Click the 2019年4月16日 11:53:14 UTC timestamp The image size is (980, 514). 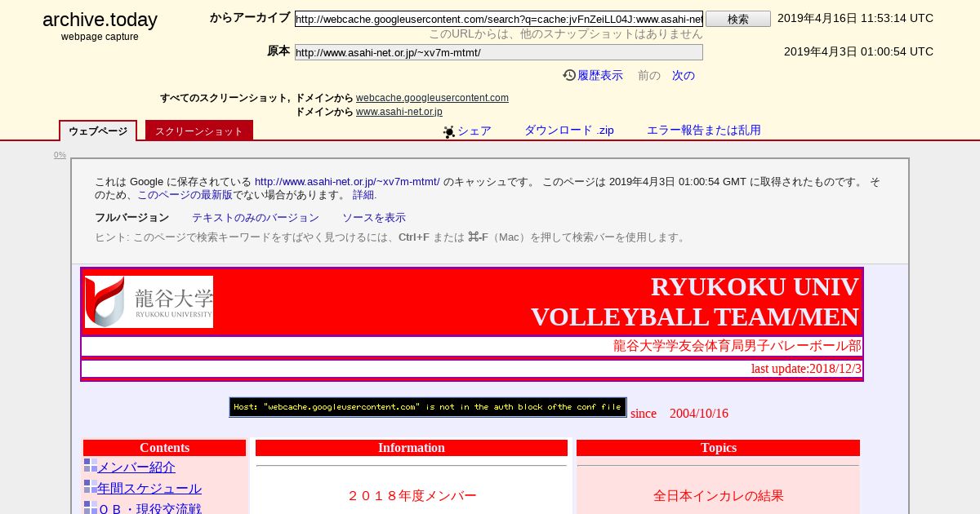pyautogui.click(x=855, y=18)
